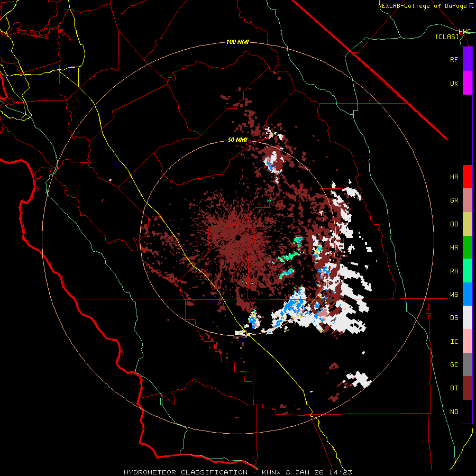Click the 'BD' legend label

[454, 224]
